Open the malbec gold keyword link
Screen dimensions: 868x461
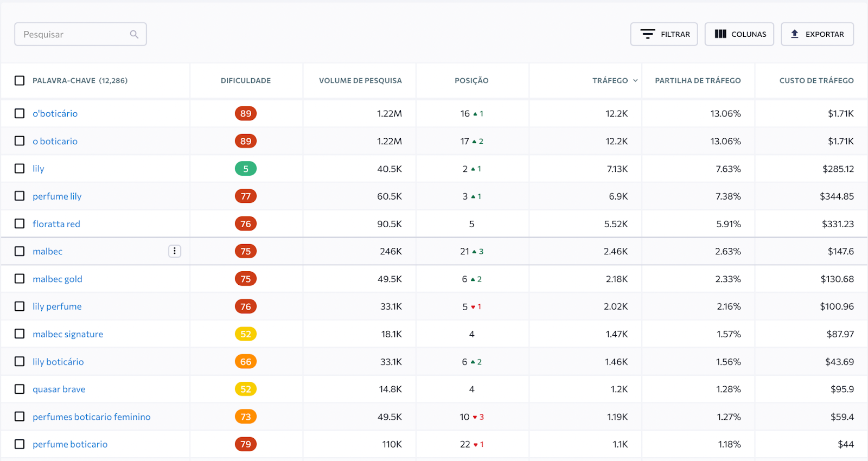click(58, 279)
